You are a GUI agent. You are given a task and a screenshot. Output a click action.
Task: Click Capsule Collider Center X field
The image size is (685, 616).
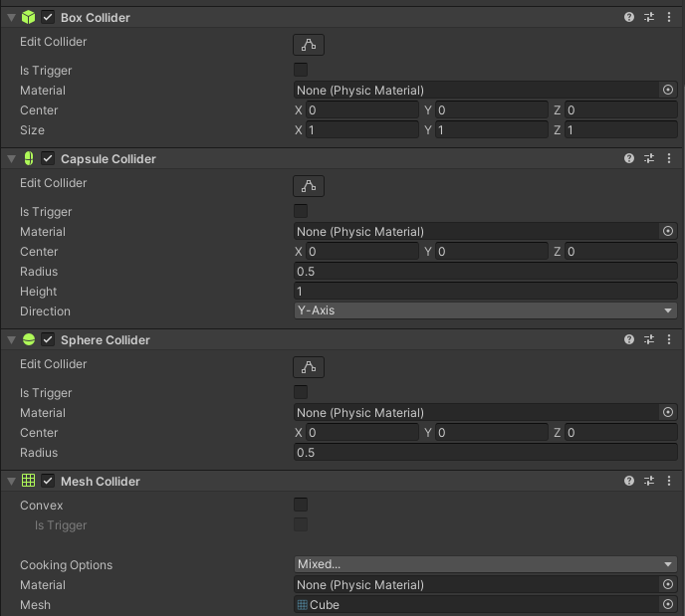pos(362,252)
